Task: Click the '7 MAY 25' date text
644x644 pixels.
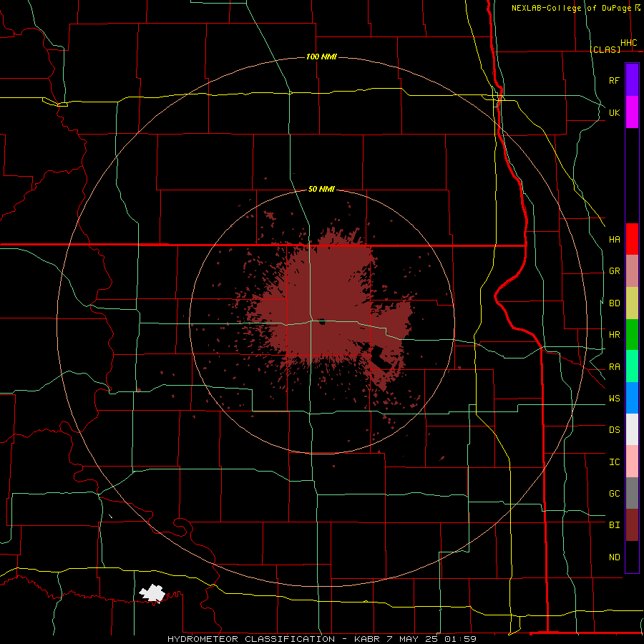Action: pyautogui.click(x=413, y=639)
